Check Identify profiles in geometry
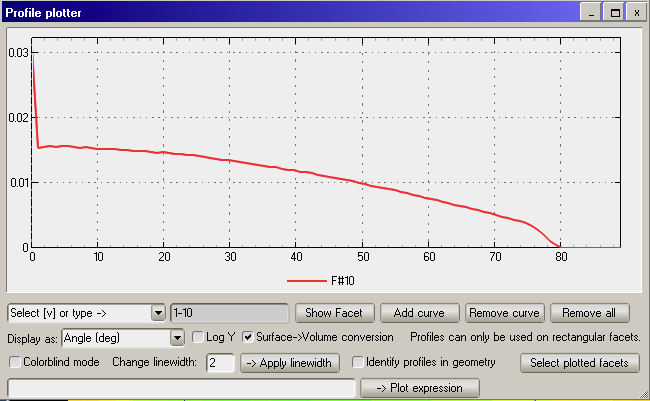Viewport: 650px width, 401px height. point(357,362)
